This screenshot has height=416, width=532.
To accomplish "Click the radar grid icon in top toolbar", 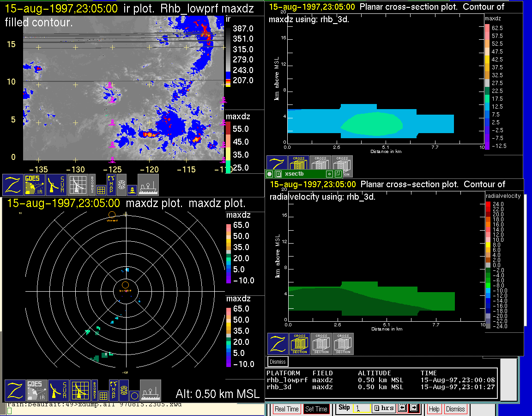I will pyautogui.click(x=77, y=184).
